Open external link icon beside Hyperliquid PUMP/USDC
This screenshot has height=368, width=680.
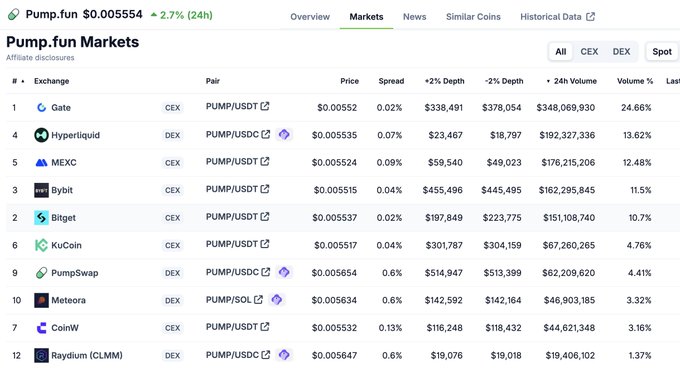pos(266,134)
